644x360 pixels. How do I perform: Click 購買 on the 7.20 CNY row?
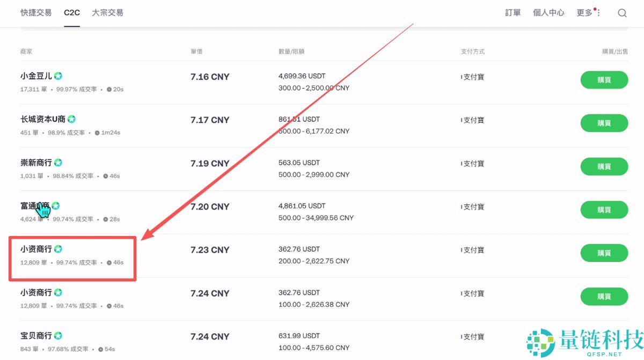(x=604, y=210)
